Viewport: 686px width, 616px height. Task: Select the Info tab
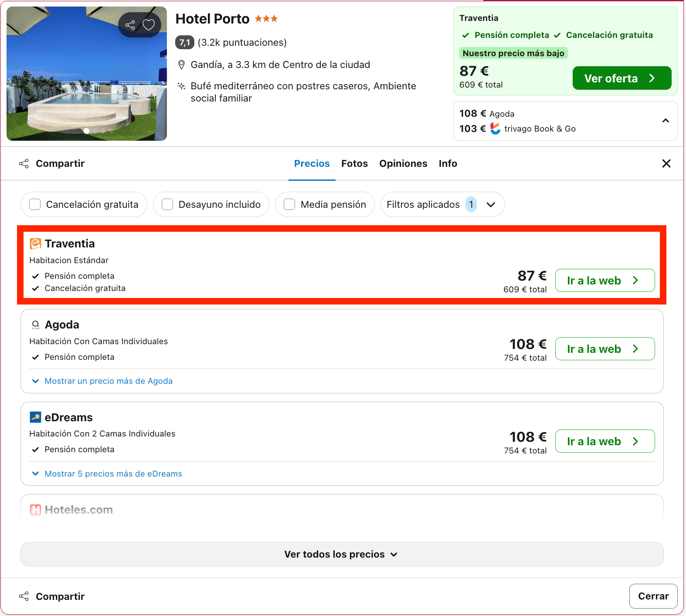448,163
